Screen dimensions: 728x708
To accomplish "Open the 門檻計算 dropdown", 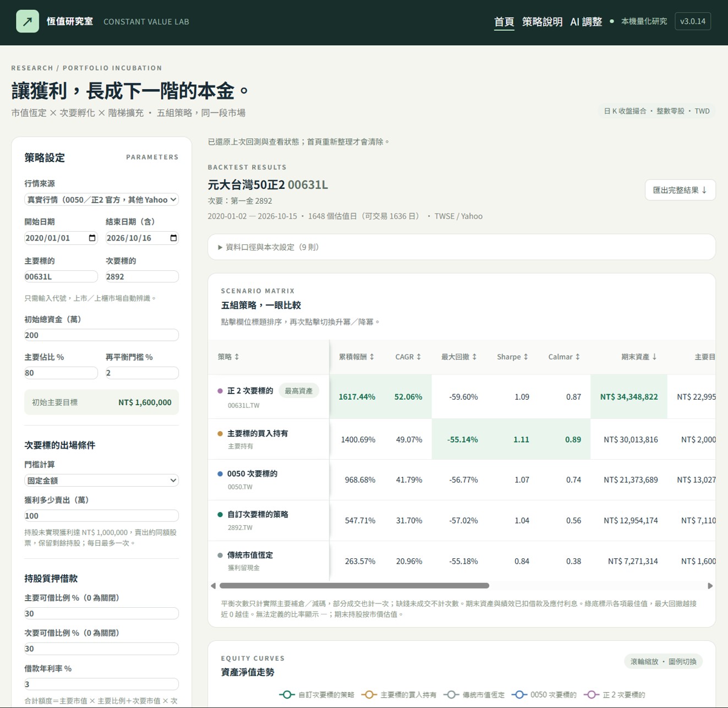I will coord(102,481).
